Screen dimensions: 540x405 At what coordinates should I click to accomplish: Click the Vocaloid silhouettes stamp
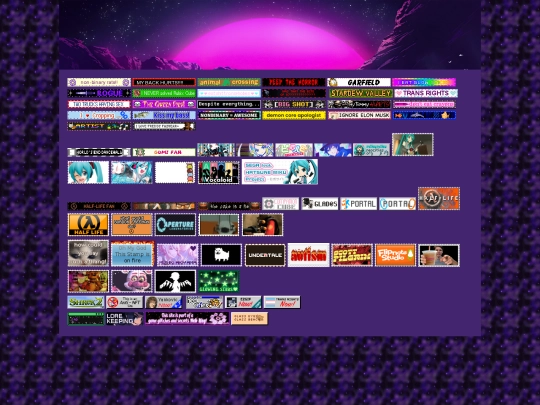[x=219, y=173]
